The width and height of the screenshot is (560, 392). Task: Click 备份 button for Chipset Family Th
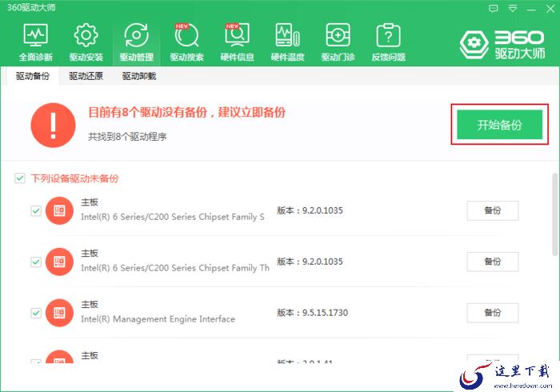click(x=493, y=262)
